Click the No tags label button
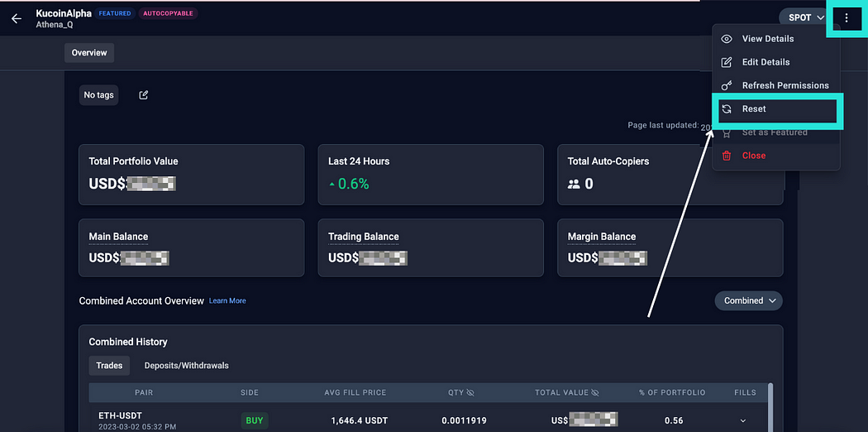 coord(98,94)
